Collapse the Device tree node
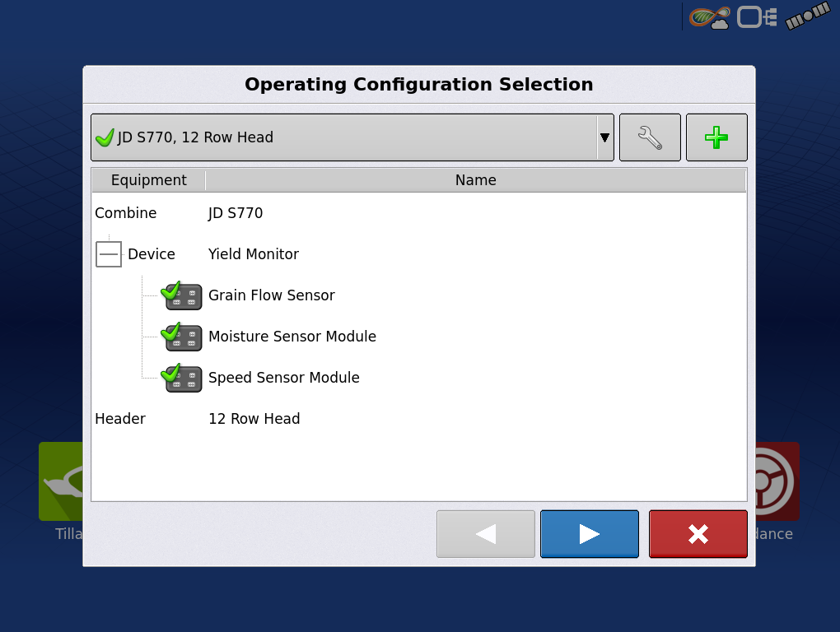 tap(109, 254)
